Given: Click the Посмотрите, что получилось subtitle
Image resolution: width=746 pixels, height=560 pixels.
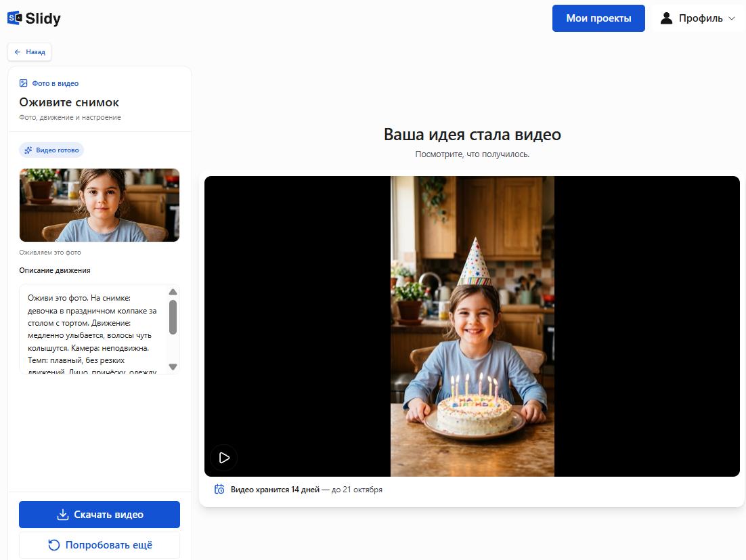Looking at the screenshot, I should tap(473, 154).
